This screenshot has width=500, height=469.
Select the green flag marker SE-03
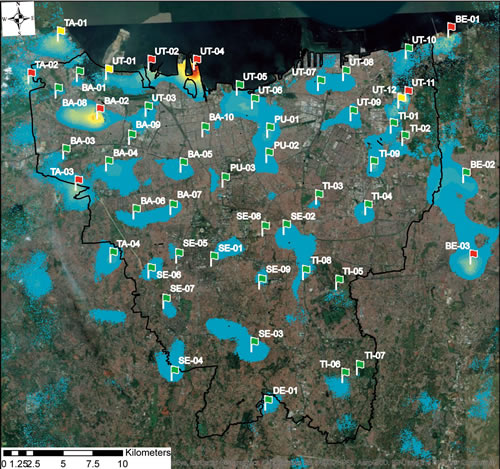point(255,341)
